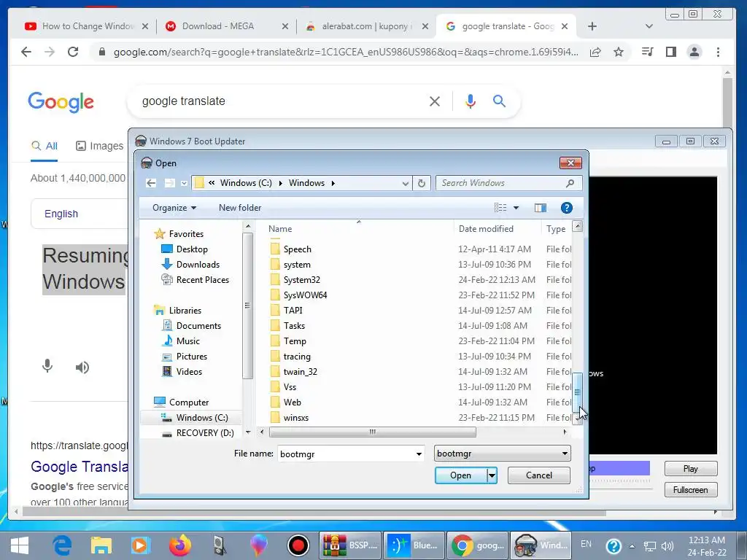The image size is (747, 560).
Task: Click translate listen speaker icon
Action: coord(82,367)
